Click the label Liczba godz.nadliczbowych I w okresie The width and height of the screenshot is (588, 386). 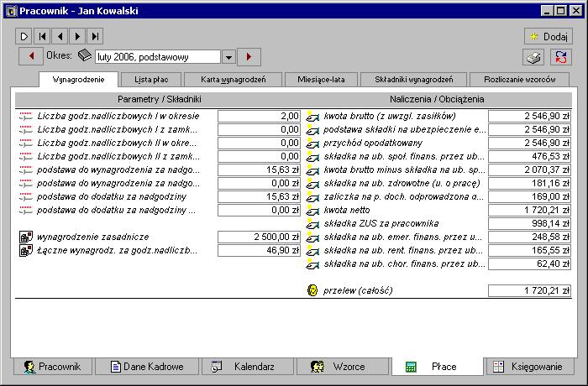click(118, 116)
